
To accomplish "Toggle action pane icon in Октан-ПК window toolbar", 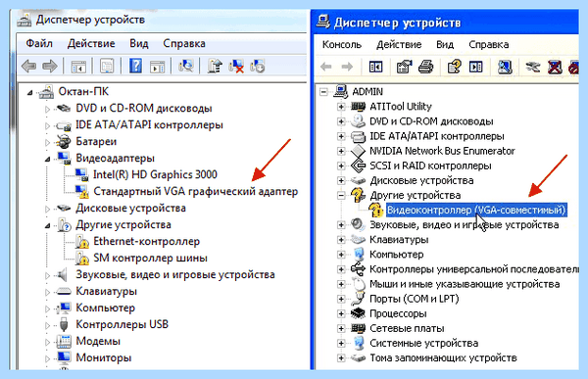I will click(x=157, y=67).
